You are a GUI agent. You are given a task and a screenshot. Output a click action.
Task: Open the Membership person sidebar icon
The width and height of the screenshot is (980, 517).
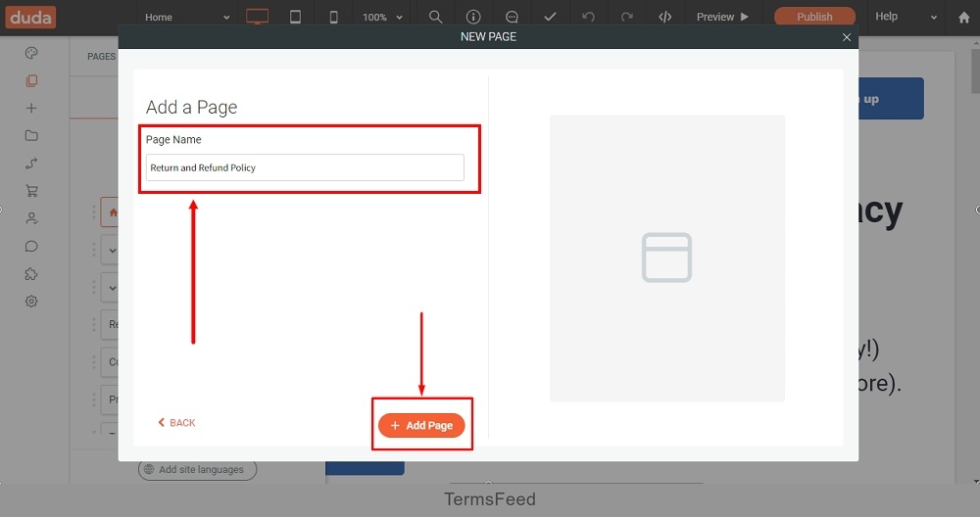31,218
